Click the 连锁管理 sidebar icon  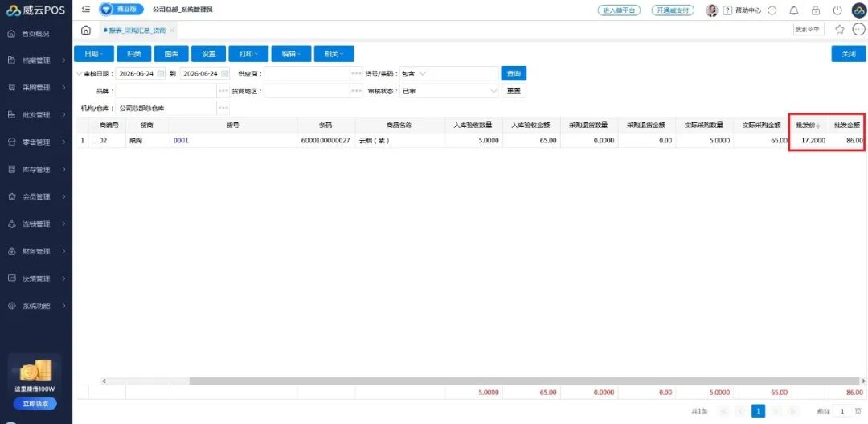coord(11,224)
